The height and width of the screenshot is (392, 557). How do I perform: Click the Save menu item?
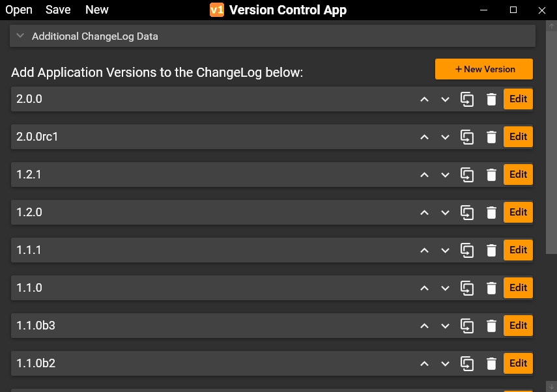click(x=58, y=10)
